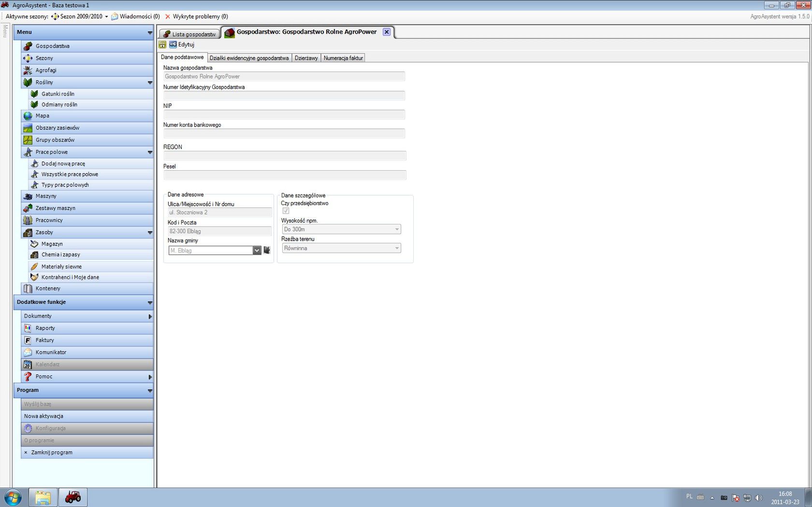
Task: Expand the Dokumenty submenu
Action: tap(150, 316)
